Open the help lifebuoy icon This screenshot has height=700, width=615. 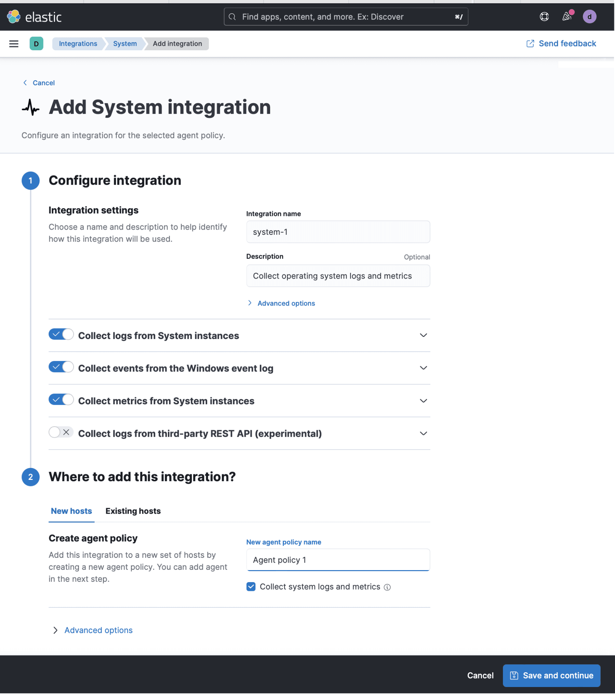[x=544, y=17]
